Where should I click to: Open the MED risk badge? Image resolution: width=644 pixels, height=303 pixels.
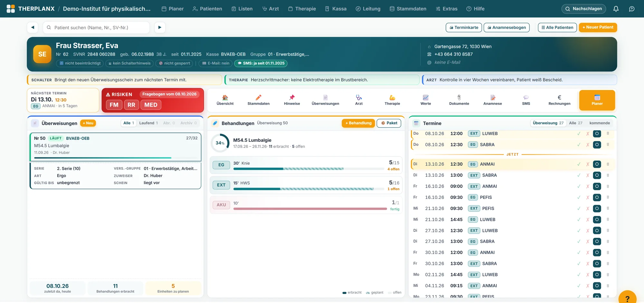(151, 105)
